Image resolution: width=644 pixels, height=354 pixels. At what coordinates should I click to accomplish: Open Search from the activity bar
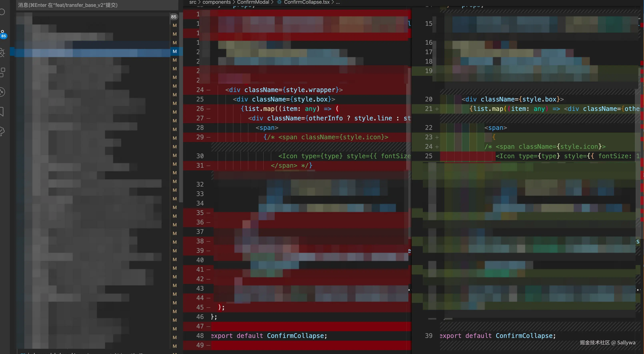2,12
